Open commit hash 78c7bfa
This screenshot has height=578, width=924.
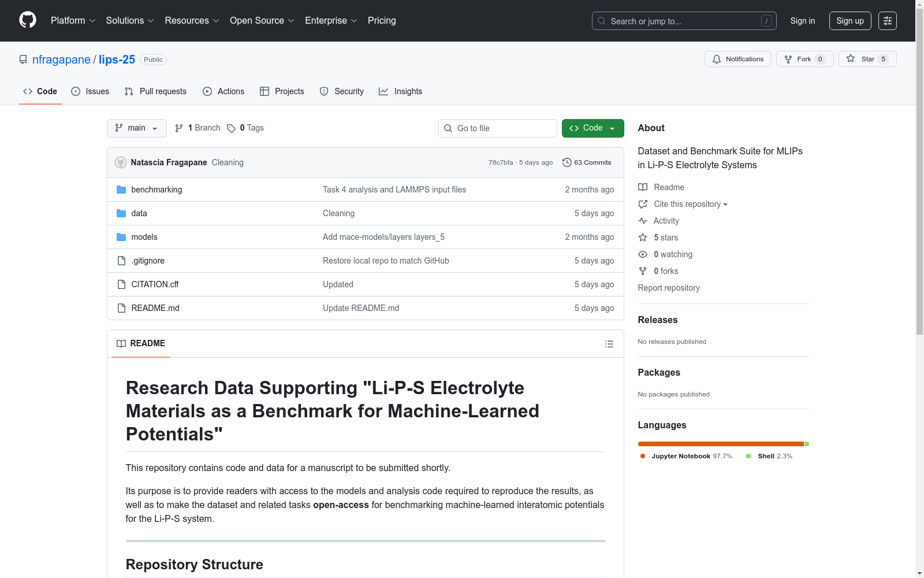click(501, 162)
